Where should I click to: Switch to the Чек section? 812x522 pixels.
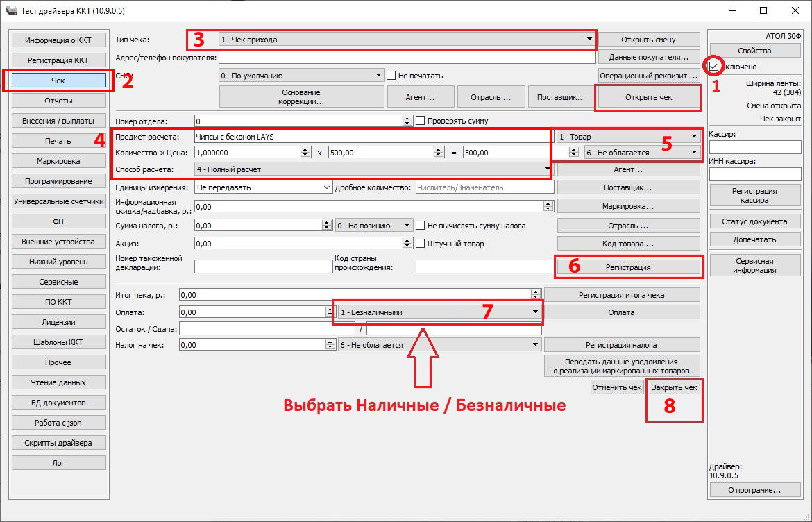pyautogui.click(x=59, y=81)
